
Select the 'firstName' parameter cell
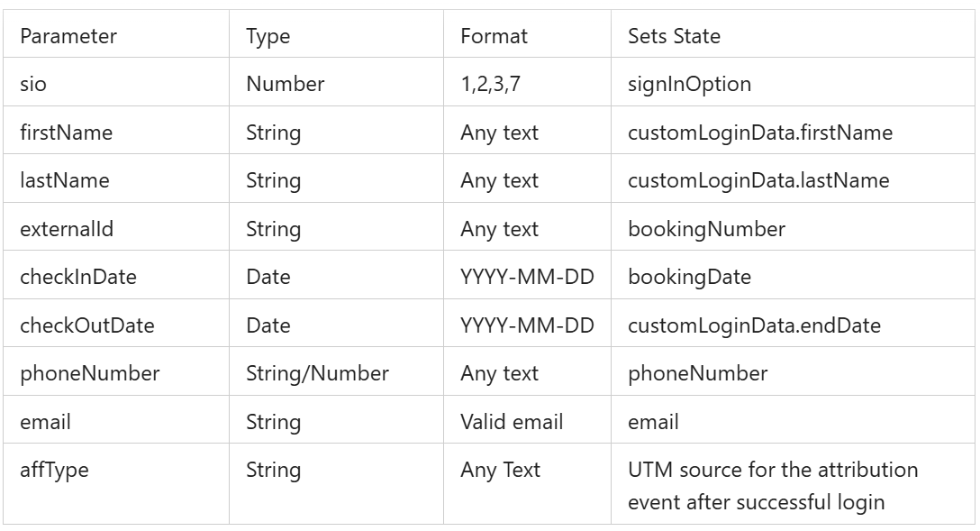[66, 133]
